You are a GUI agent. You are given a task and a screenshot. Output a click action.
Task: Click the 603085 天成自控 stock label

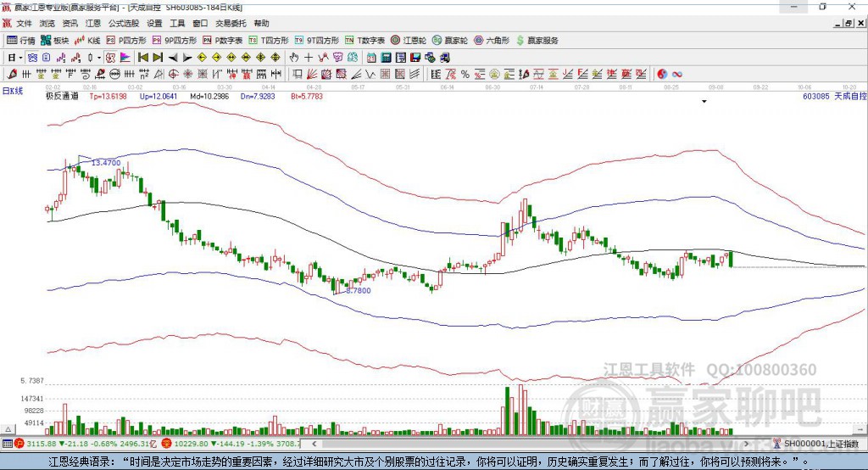click(834, 97)
